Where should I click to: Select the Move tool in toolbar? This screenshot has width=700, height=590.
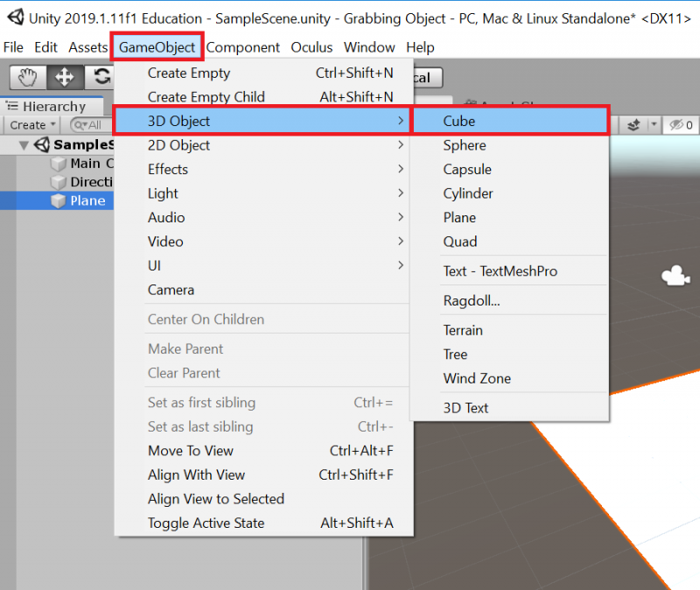click(65, 77)
